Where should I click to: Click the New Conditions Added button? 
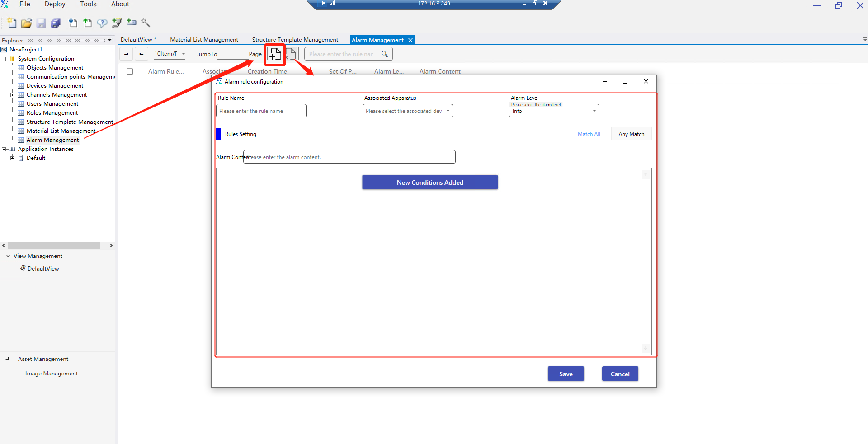click(x=430, y=182)
